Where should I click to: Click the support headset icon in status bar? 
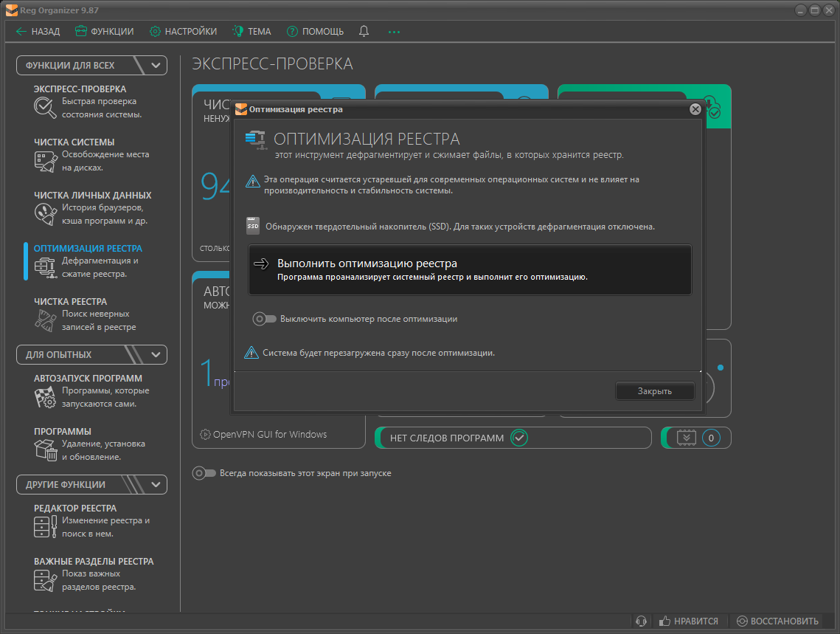click(x=642, y=621)
